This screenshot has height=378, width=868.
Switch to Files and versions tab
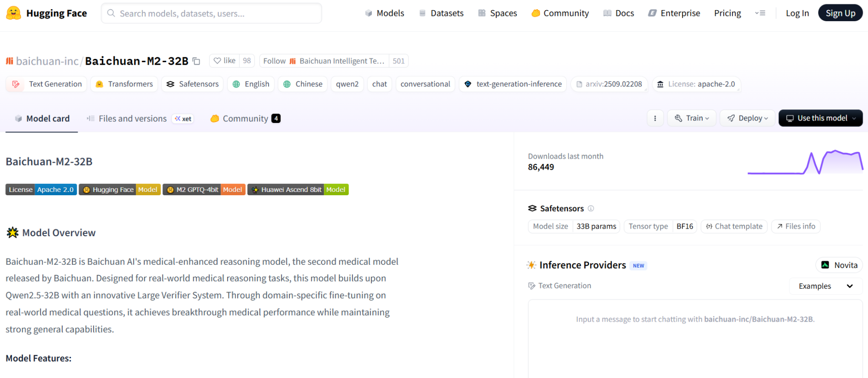(x=133, y=119)
